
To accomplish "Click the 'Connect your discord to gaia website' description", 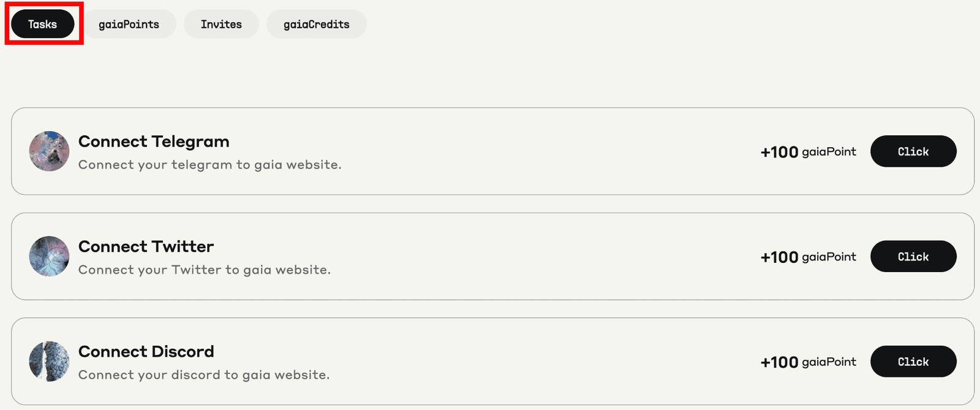I will tap(203, 375).
